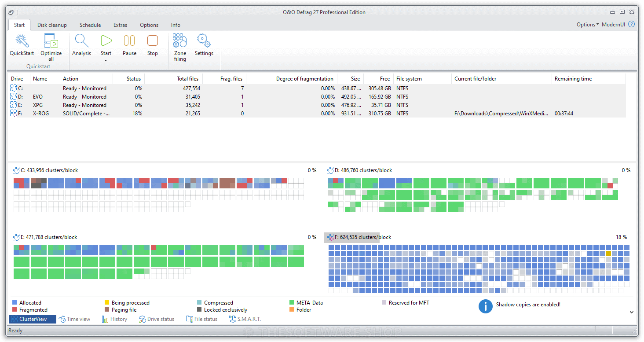Sort by the Drive column header
The width and height of the screenshot is (644, 342).
19,79
